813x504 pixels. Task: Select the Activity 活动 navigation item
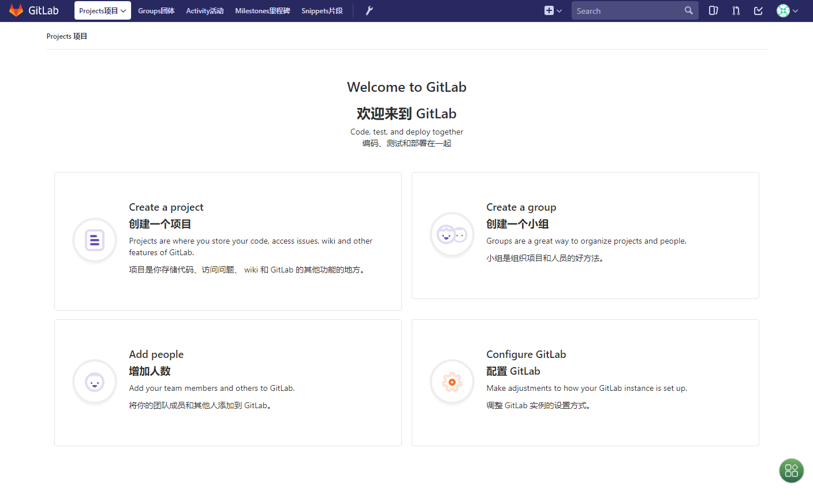(204, 10)
